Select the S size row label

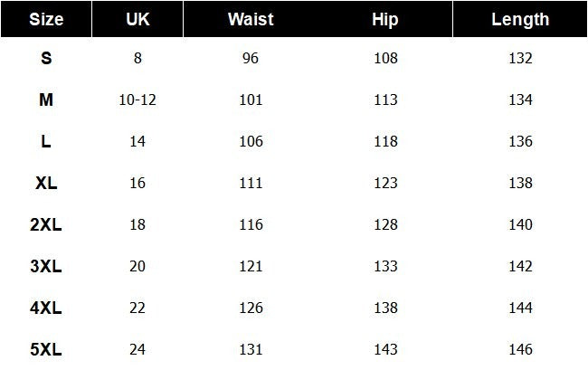point(46,59)
